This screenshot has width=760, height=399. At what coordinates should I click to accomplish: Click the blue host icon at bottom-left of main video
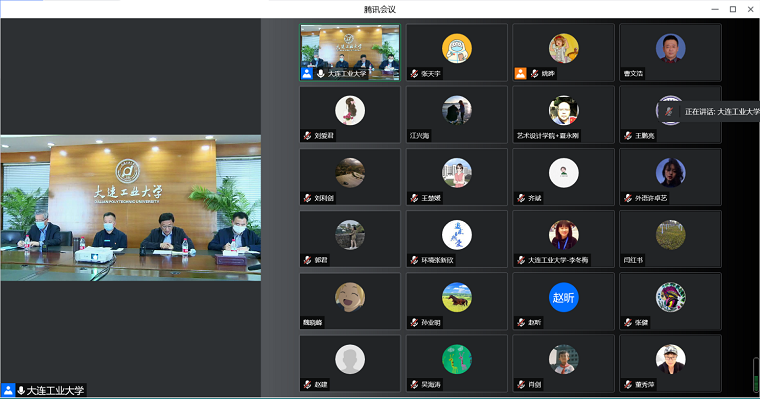(8, 390)
